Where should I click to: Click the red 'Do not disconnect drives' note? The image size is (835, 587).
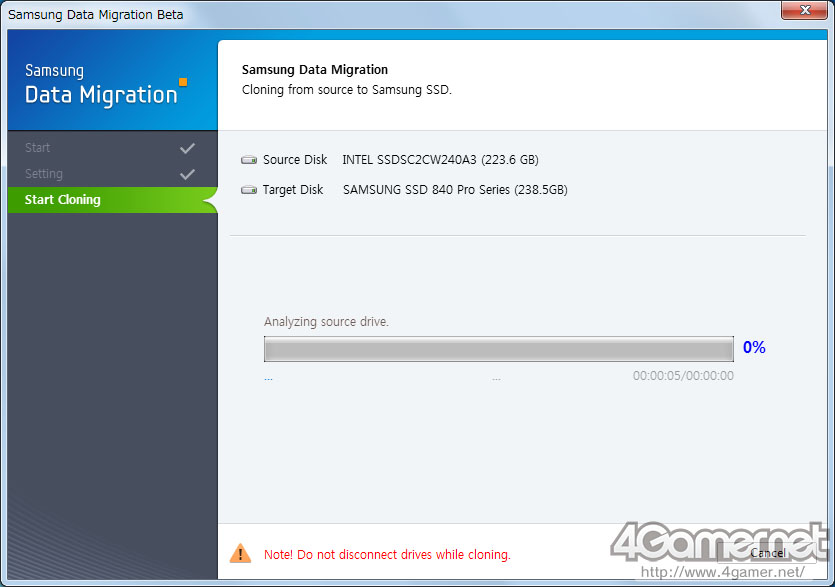(x=387, y=555)
